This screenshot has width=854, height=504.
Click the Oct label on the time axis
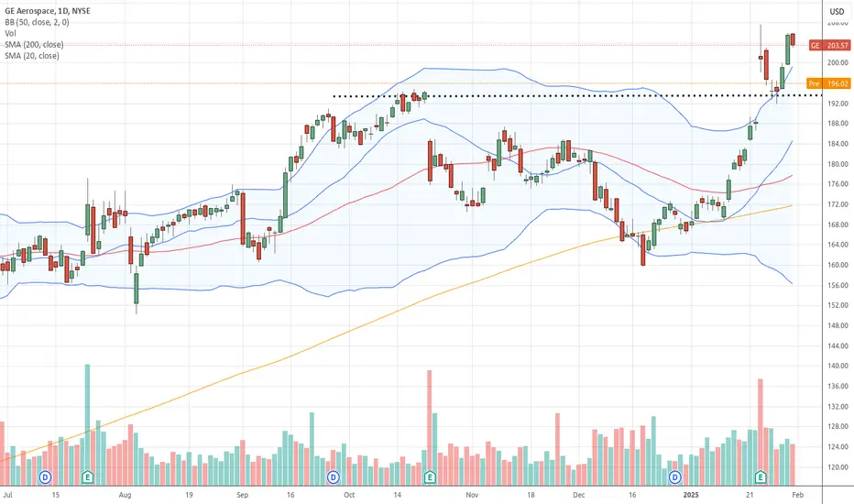pyautogui.click(x=349, y=495)
